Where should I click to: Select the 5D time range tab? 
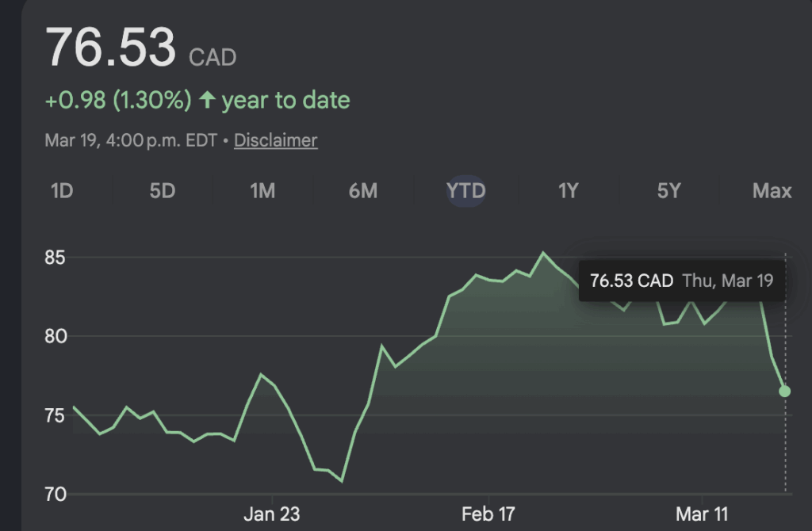coord(162,191)
